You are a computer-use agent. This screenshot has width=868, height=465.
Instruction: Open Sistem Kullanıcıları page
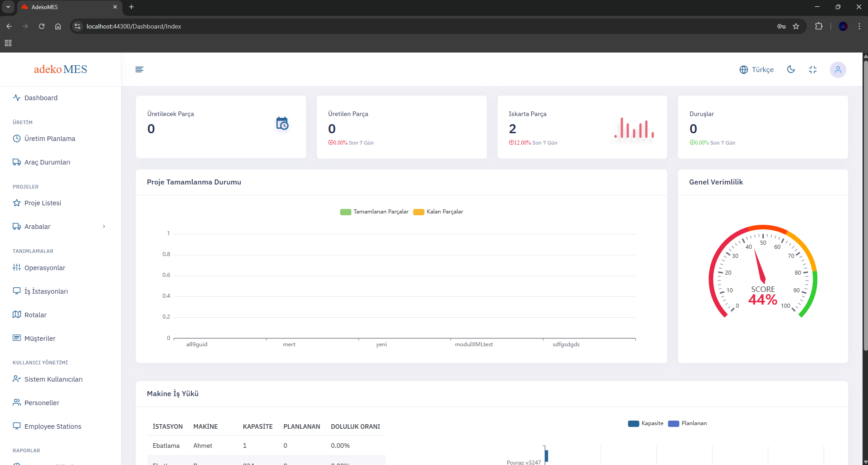tap(53, 379)
